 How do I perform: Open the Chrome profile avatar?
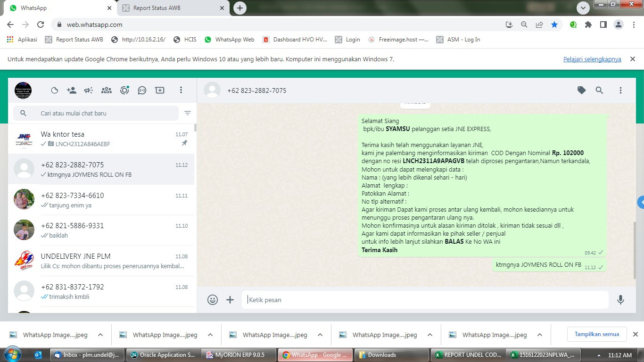[618, 25]
